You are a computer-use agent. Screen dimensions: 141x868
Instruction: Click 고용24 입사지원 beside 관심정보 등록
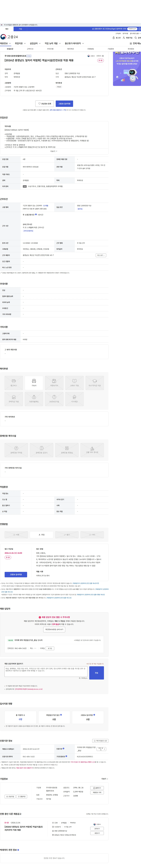[64, 104]
